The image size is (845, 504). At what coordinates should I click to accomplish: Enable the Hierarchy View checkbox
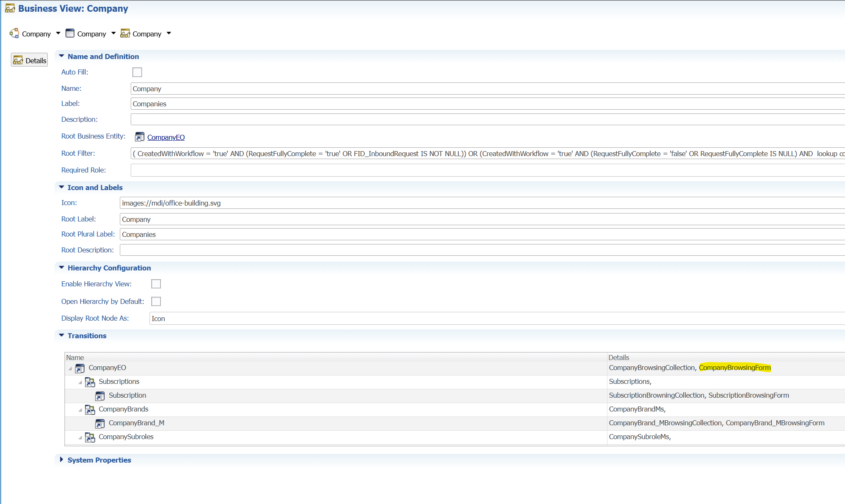[156, 284]
